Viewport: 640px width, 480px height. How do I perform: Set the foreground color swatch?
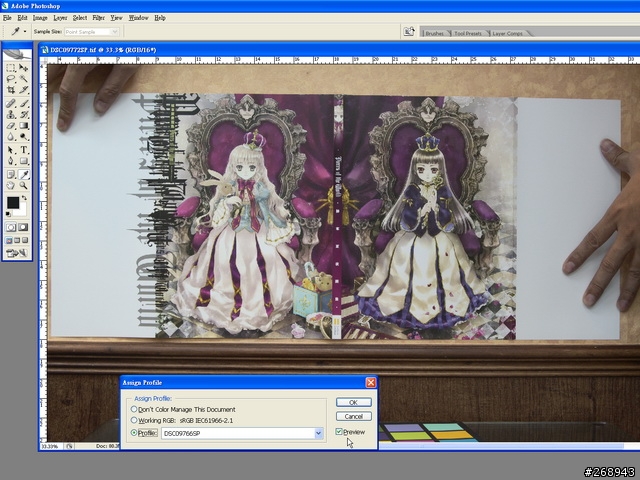tap(13, 203)
